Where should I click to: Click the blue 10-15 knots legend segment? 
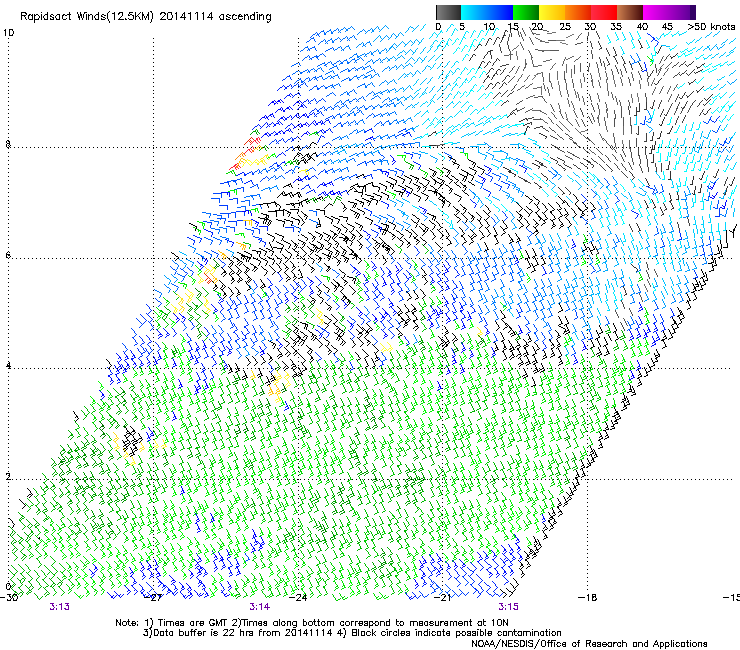pos(500,12)
